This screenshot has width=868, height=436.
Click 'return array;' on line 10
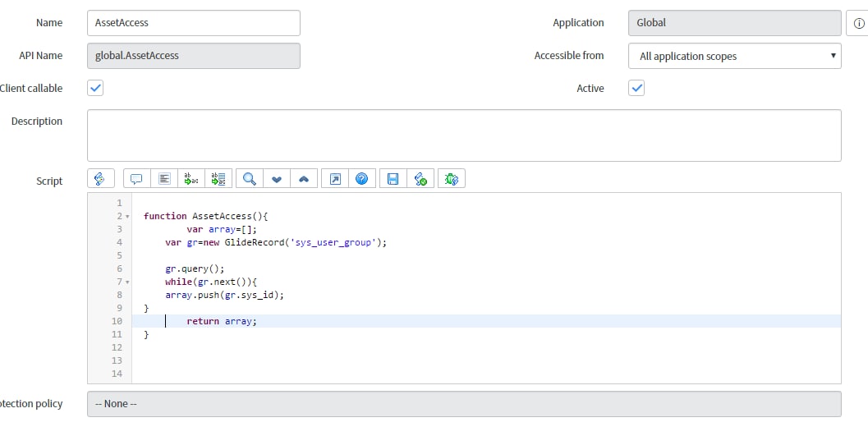[x=222, y=322]
